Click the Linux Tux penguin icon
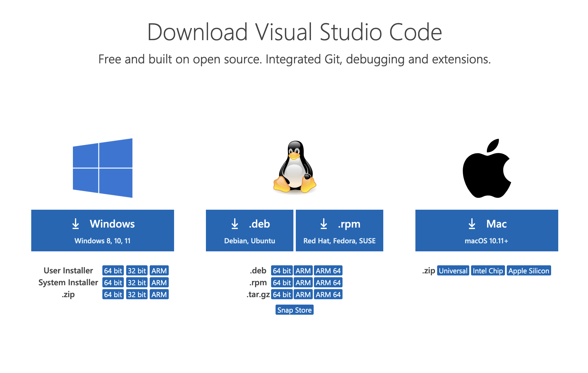This screenshot has width=588, height=373. point(294,168)
